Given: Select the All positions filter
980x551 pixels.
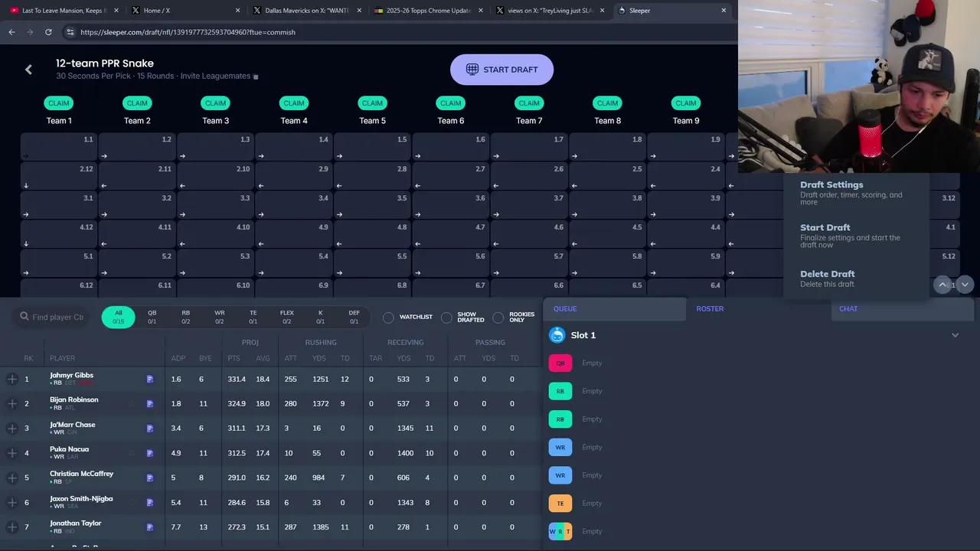Looking at the screenshot, I should tap(118, 317).
